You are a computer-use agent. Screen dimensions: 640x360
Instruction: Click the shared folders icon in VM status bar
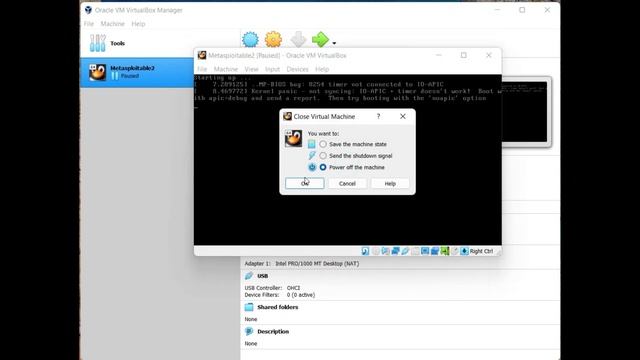click(415, 251)
